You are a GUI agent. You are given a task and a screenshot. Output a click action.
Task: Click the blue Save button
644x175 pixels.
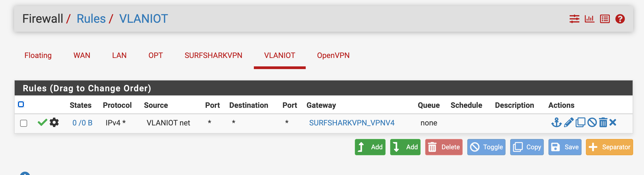[565, 147]
